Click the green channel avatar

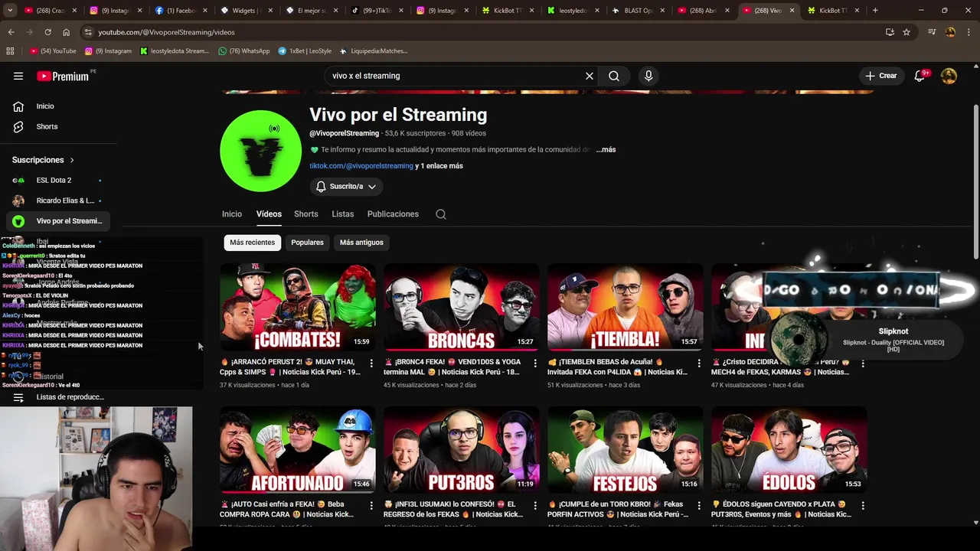[261, 151]
